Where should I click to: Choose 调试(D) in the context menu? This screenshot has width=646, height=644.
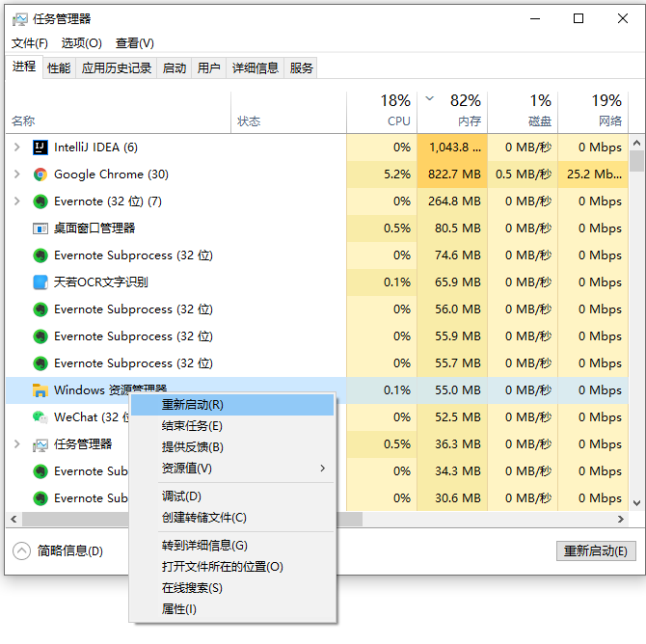(x=232, y=496)
